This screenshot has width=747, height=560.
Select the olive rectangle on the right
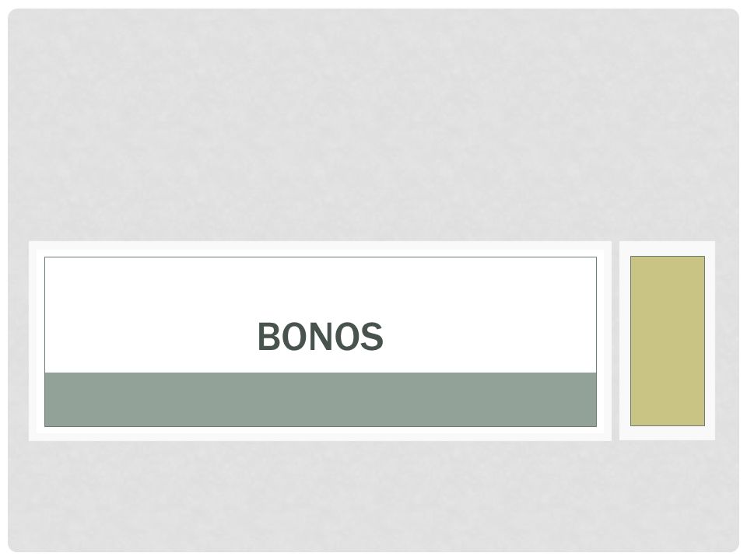point(667,341)
